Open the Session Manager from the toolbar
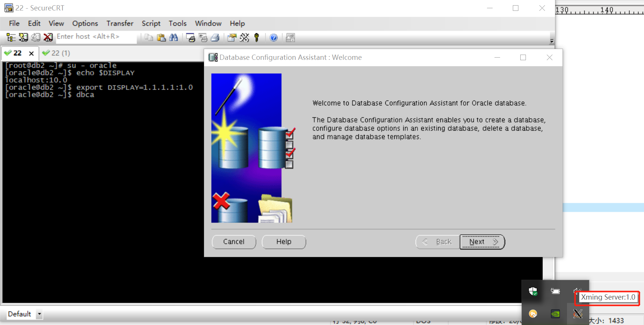 click(11, 37)
